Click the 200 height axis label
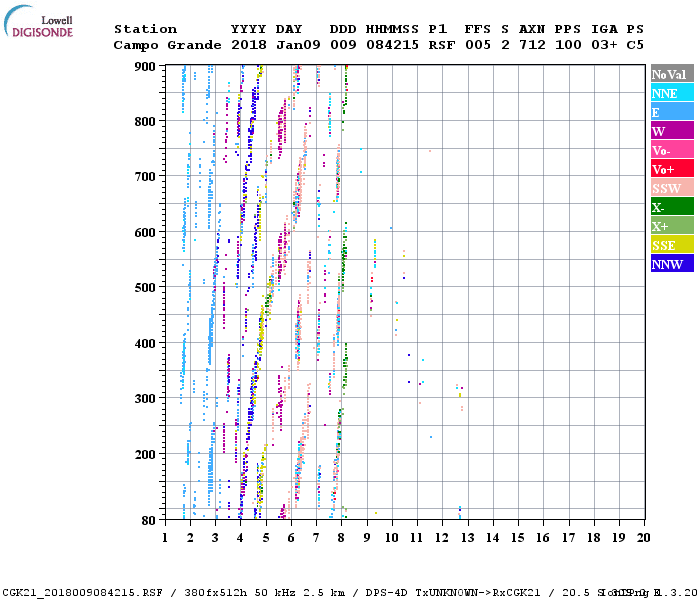This screenshot has height=600, width=700. coord(145,454)
